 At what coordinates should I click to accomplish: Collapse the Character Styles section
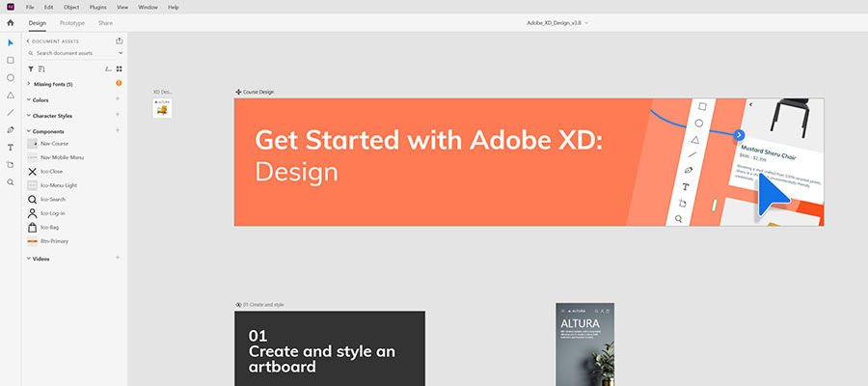(29, 116)
